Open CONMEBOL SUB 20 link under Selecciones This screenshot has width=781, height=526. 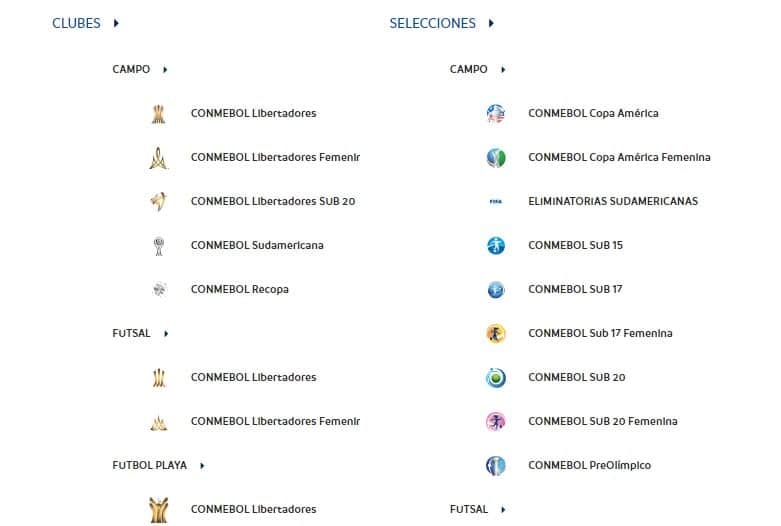577,377
